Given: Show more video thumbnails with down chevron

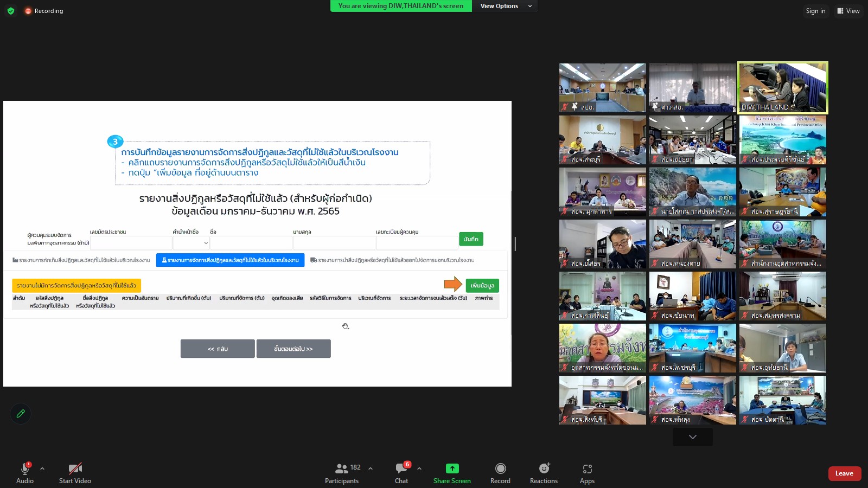Looking at the screenshot, I should click(693, 437).
